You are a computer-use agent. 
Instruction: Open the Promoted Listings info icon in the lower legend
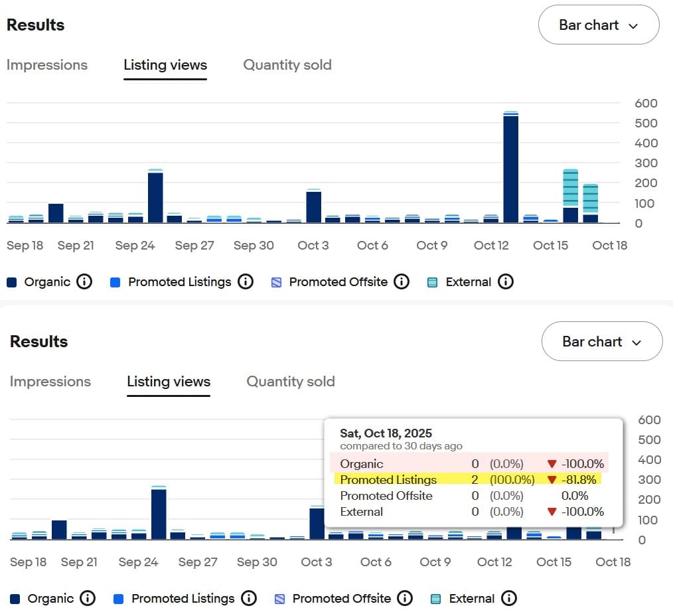pos(249,599)
